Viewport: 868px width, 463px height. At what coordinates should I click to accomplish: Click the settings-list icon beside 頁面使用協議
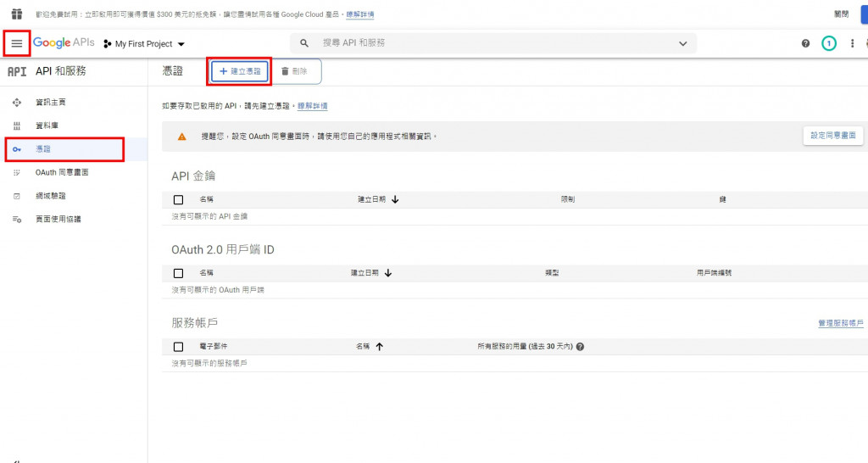point(17,220)
